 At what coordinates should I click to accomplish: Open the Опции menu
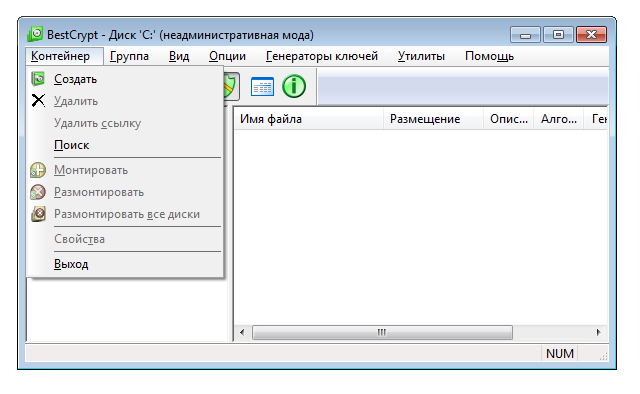227,56
